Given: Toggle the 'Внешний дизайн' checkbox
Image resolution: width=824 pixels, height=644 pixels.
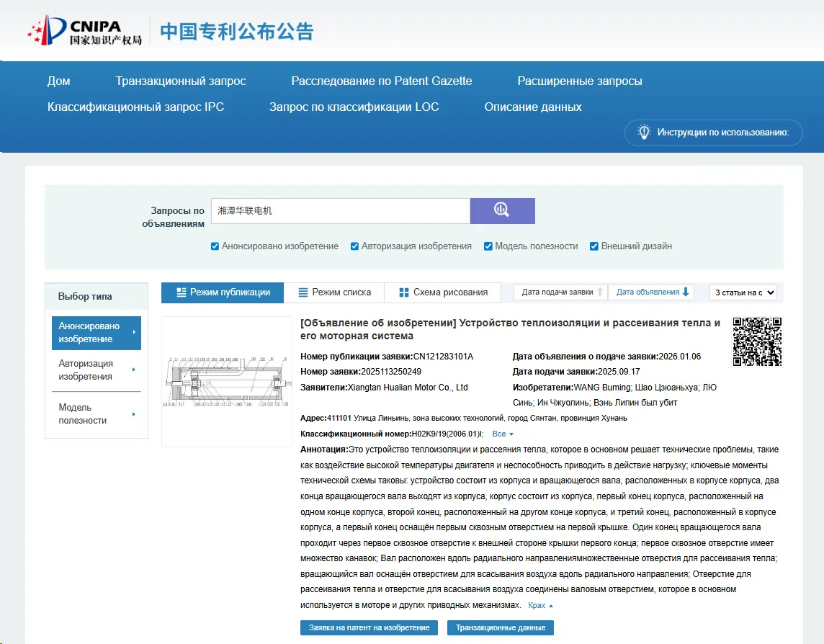Looking at the screenshot, I should point(594,246).
